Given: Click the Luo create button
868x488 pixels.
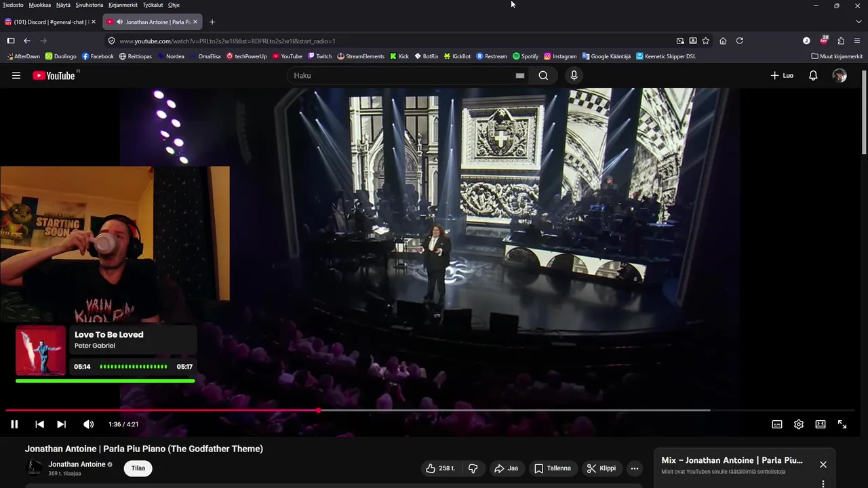Looking at the screenshot, I should [x=782, y=75].
